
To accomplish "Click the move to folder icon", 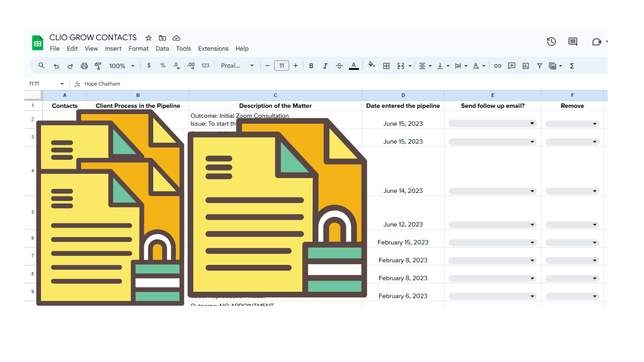I will pos(163,38).
